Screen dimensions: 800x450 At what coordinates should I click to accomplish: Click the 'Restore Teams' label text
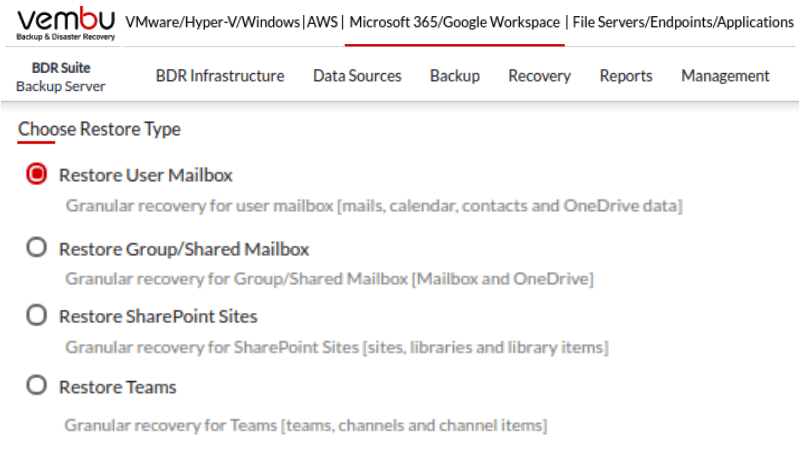(x=118, y=387)
